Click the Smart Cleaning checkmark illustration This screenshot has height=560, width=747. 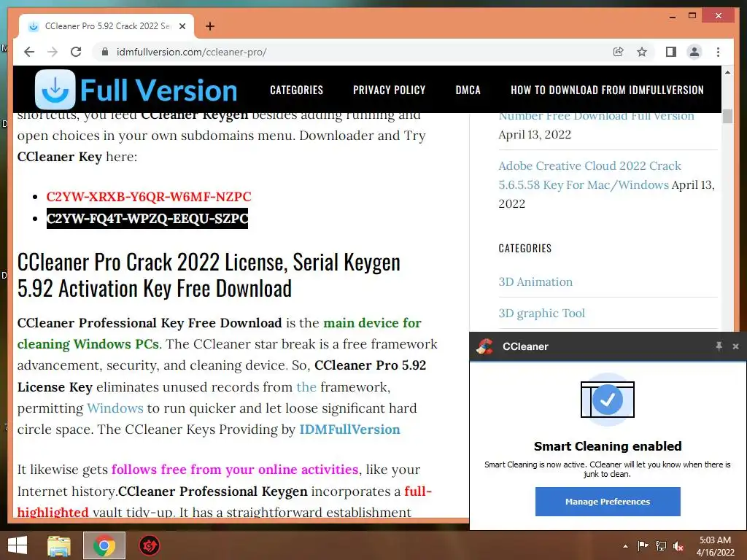[x=608, y=400]
